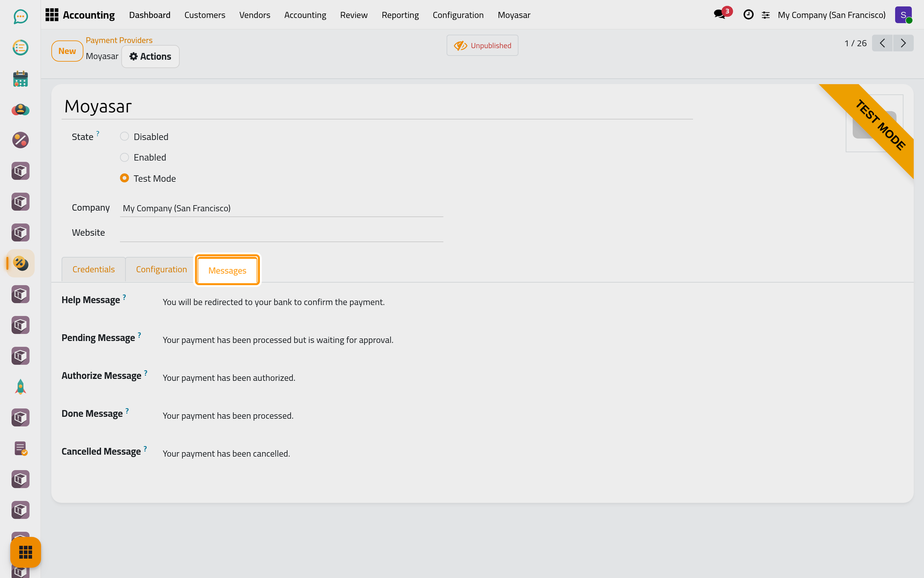The width and height of the screenshot is (924, 578).
Task: Open the Dashboard menu link
Action: tap(149, 15)
